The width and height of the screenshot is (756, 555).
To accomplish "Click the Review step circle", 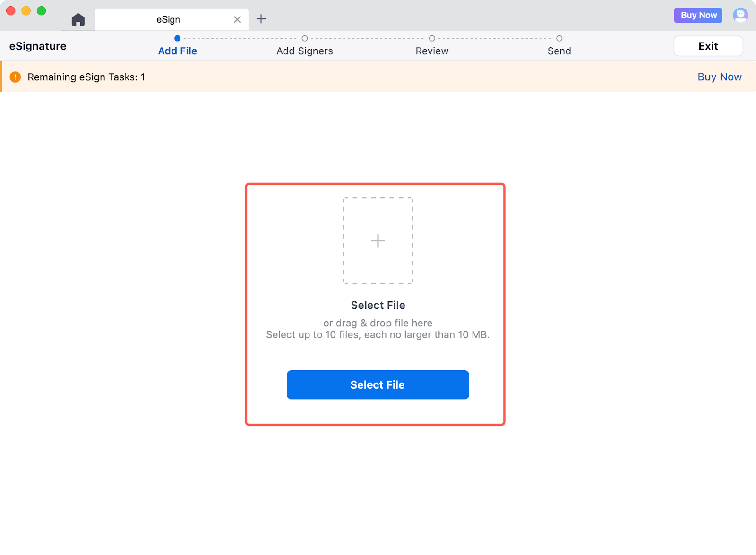I will click(432, 38).
